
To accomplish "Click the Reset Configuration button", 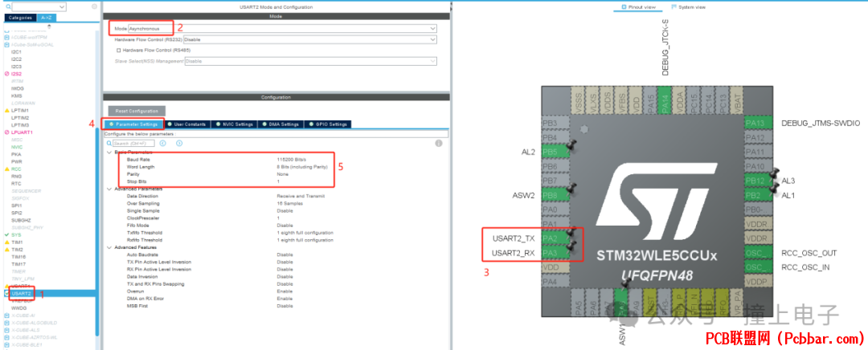I will click(x=137, y=111).
